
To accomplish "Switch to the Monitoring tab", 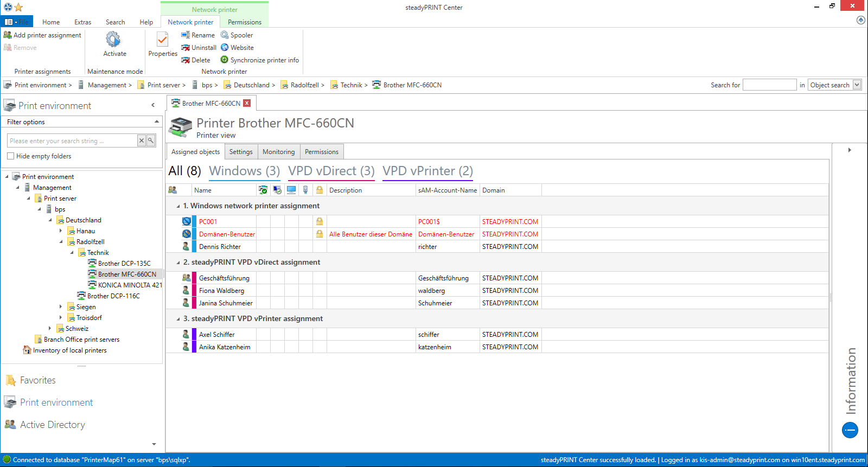I will pyautogui.click(x=279, y=152).
